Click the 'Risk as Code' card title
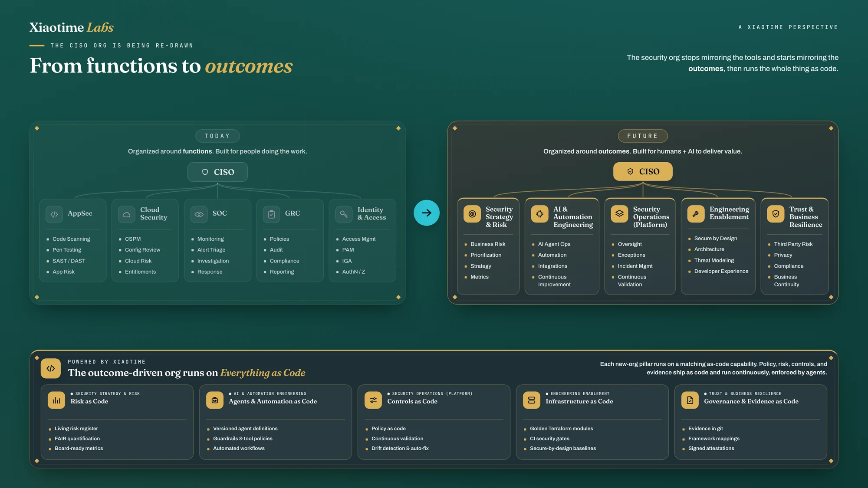The image size is (868, 488). coord(89,402)
